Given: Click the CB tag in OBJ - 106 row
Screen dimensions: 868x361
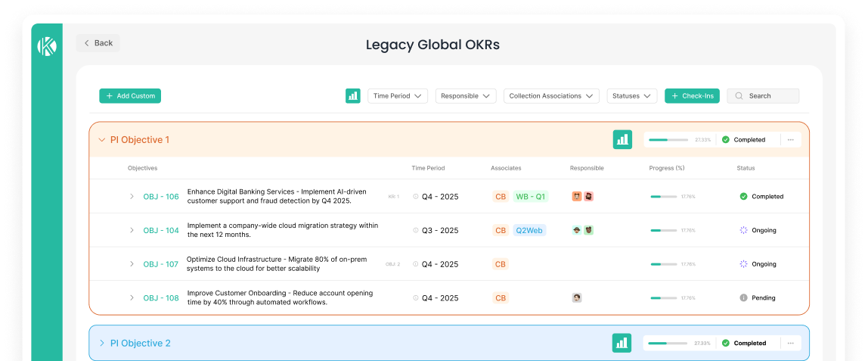Looking at the screenshot, I should [x=501, y=197].
